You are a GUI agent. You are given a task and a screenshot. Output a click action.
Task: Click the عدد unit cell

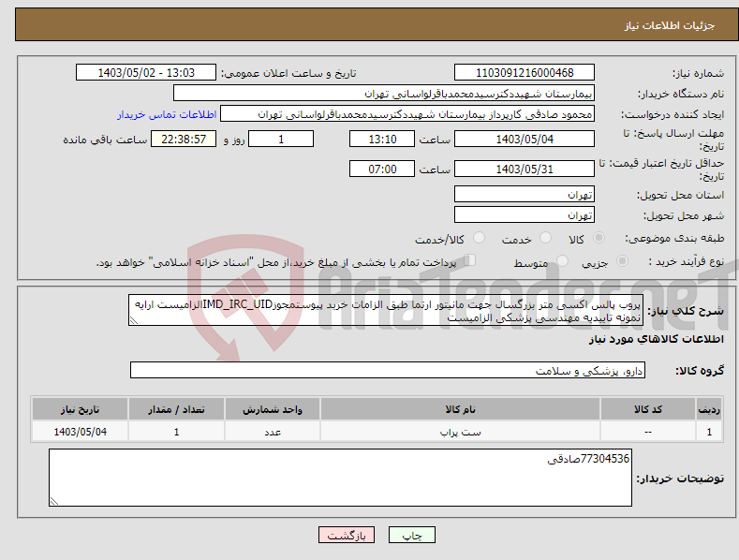tap(273, 432)
